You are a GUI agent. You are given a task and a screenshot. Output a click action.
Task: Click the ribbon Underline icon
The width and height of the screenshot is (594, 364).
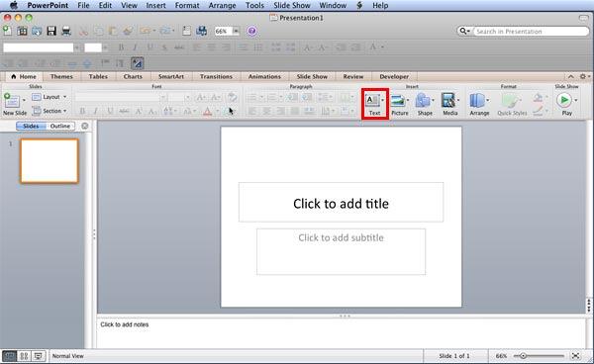(110, 111)
